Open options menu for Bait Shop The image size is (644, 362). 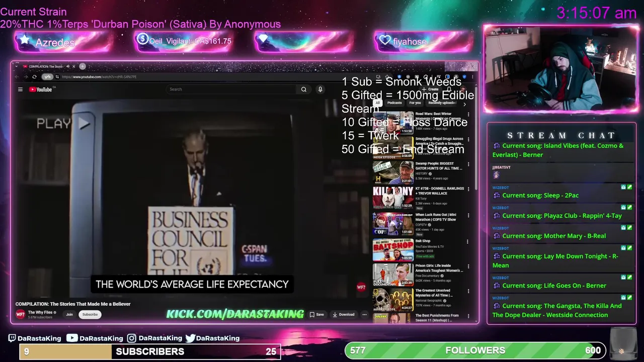coord(467,242)
